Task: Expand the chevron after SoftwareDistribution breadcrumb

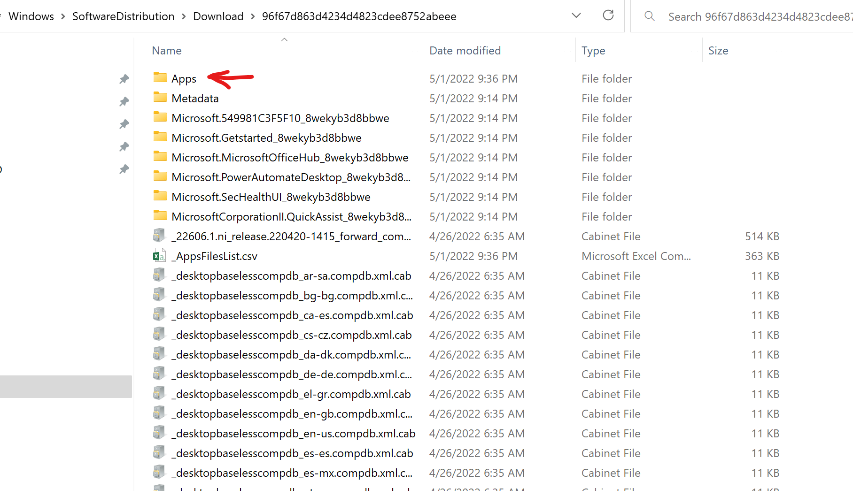Action: pyautogui.click(x=184, y=16)
